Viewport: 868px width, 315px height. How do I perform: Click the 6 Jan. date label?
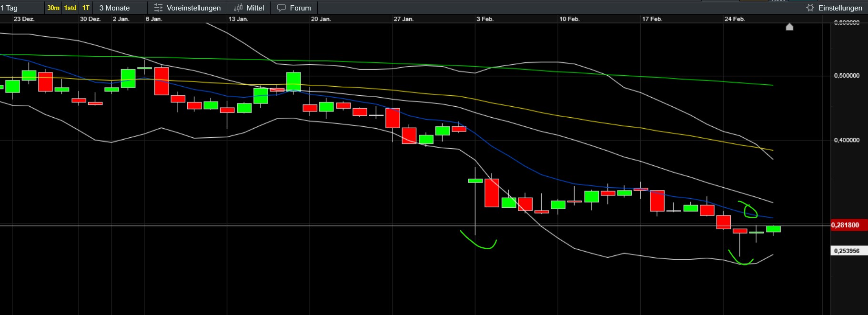pos(154,19)
